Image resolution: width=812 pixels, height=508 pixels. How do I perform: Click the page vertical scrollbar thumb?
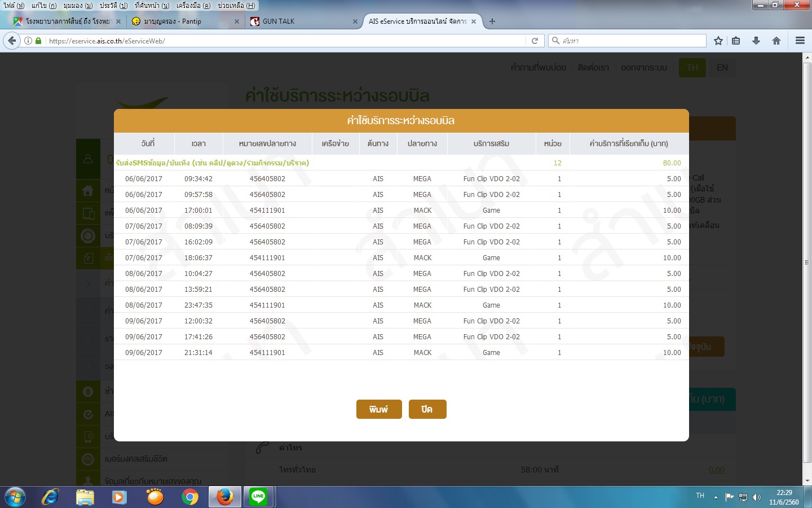tap(807, 262)
